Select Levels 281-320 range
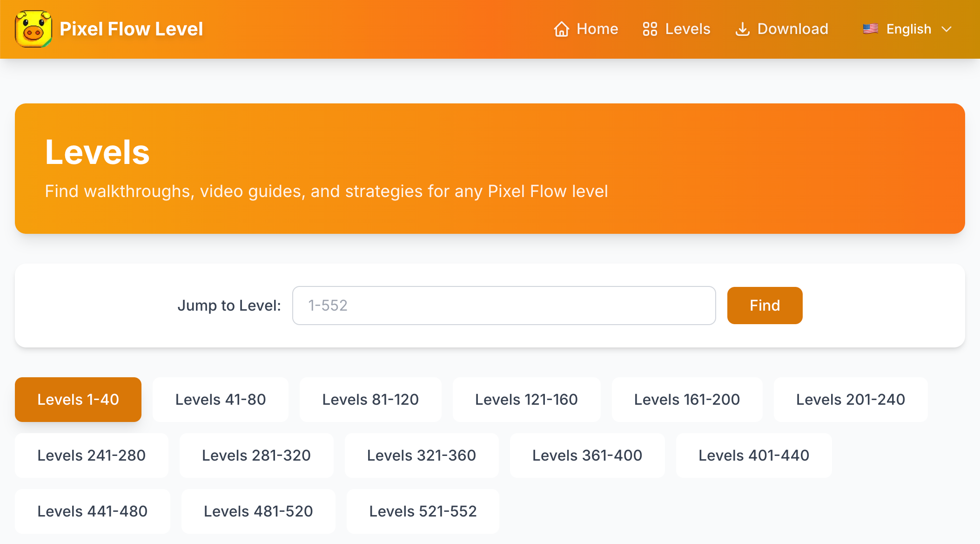This screenshot has height=544, width=980. (x=256, y=456)
